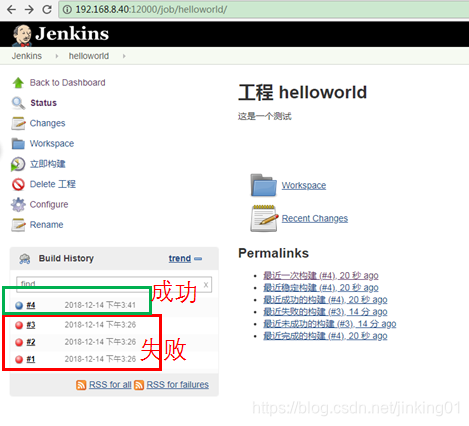
Task: Open 最近稳定构建 (#4) permalink
Action: click(x=321, y=288)
